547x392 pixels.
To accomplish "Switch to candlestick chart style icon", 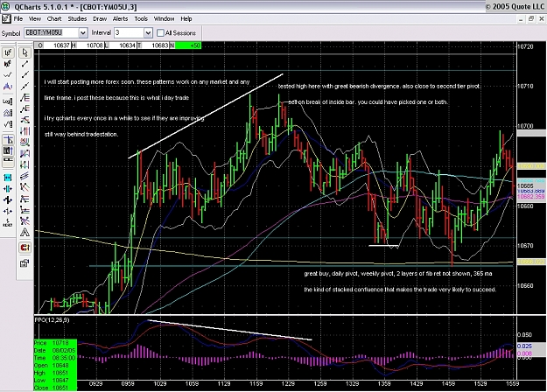I will click(x=8, y=64).
